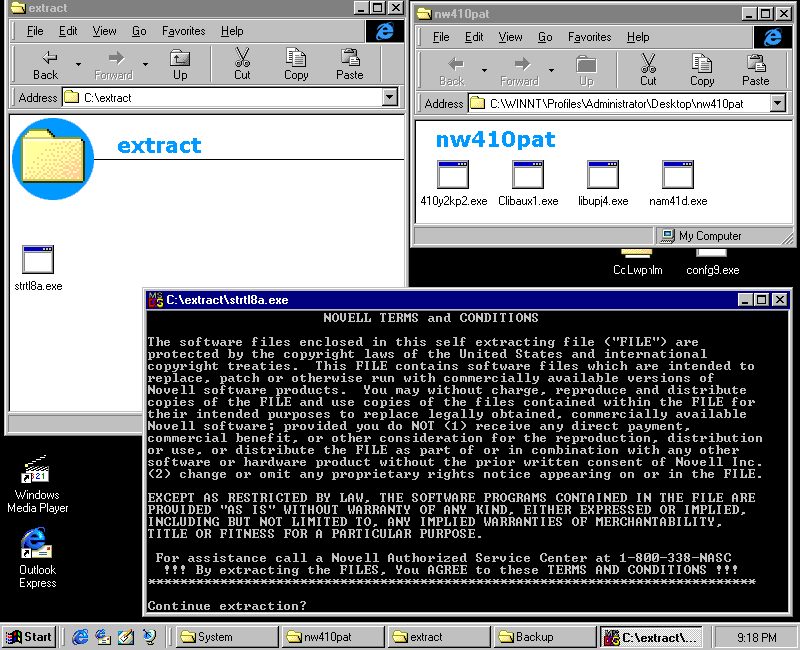Select the confg9.exe desktop icon
Screen dimensions: 800x650
click(x=712, y=262)
